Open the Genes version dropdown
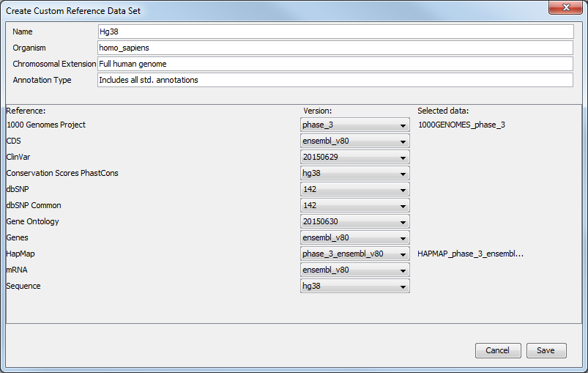The image size is (588, 373). click(354, 238)
